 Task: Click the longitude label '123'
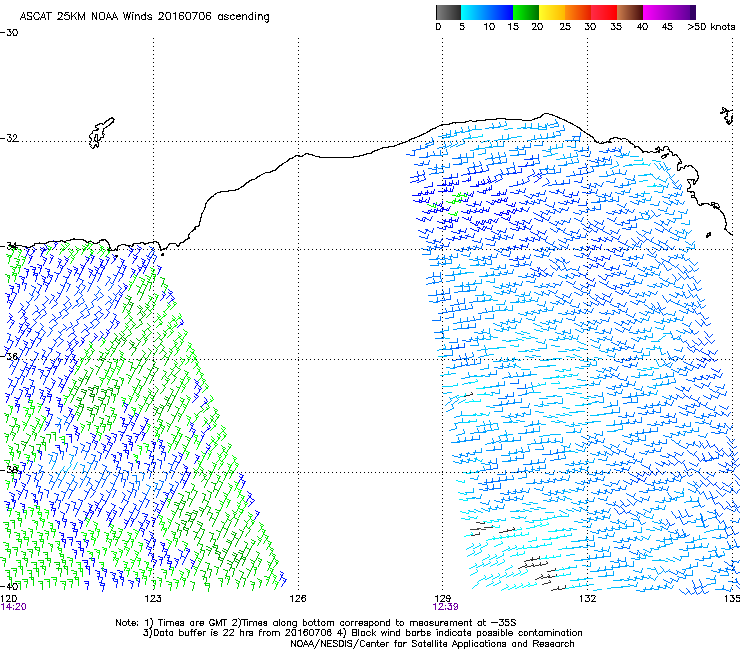tap(153, 599)
